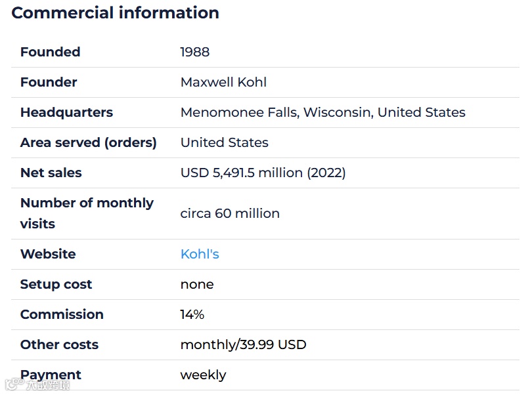Click the Net sales row label
The image size is (532, 395).
[x=51, y=173]
